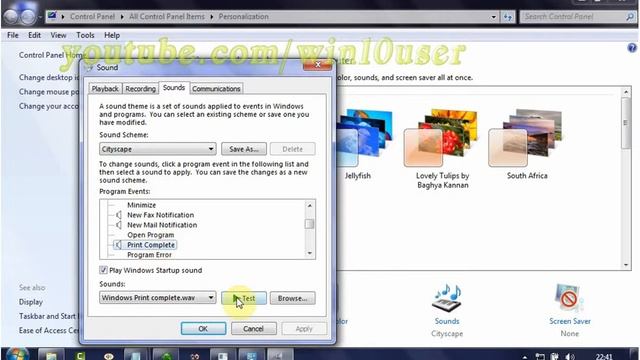
Task: Click the Browse button
Action: pos(292,298)
